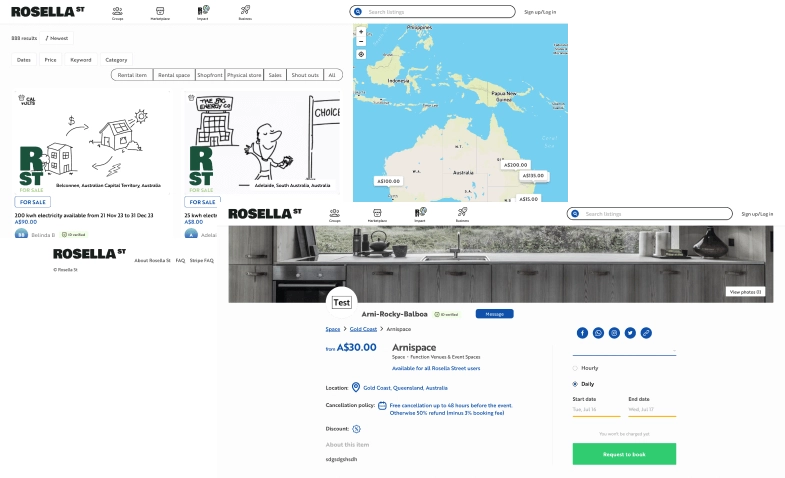Open the Price filter
785x478 pixels.
coord(50,60)
